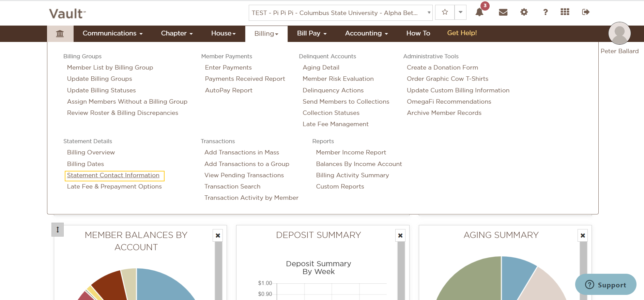Screen dimensions: 644x300
Task: Open the Bill Pay menu
Action: [312, 33]
